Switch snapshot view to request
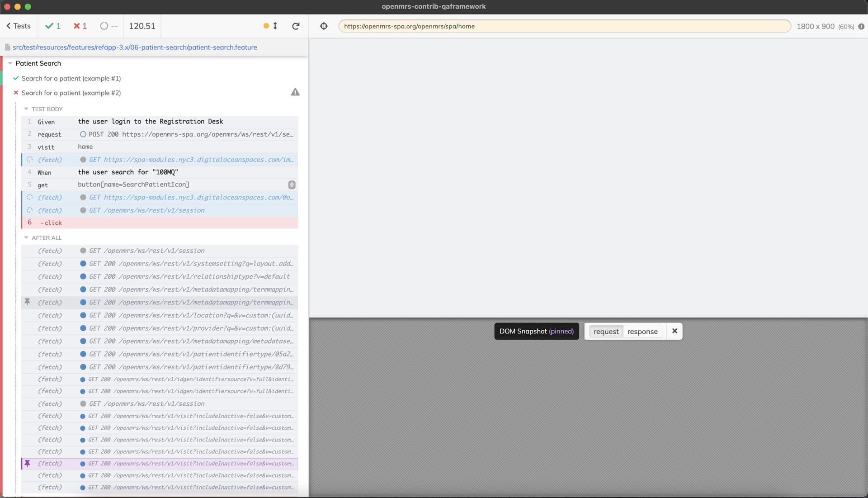 606,332
